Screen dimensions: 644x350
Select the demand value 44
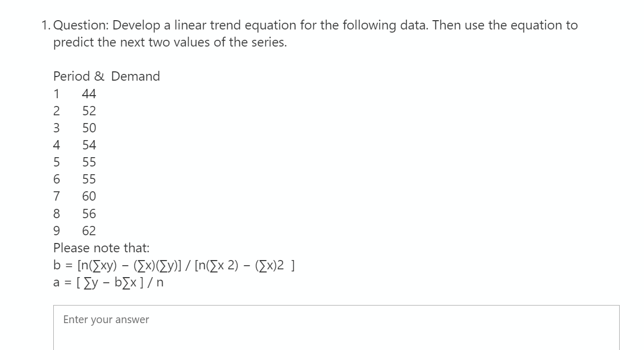pos(89,93)
